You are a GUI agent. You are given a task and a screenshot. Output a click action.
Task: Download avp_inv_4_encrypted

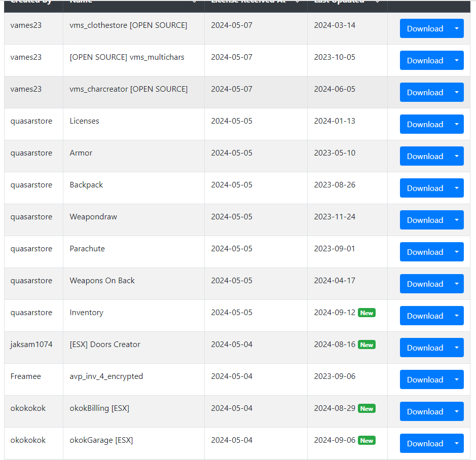425,379
